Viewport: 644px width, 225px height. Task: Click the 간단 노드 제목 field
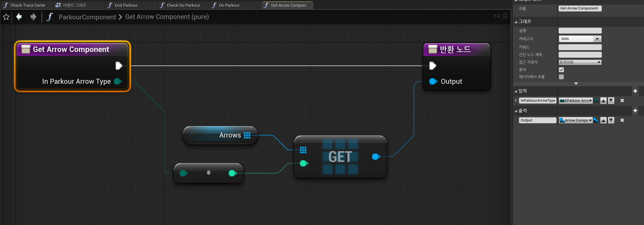point(580,55)
